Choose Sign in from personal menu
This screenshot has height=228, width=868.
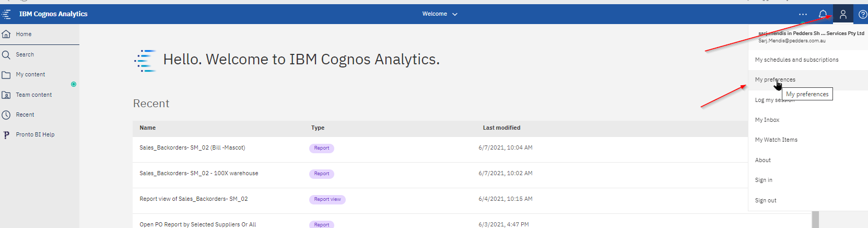tap(808, 180)
